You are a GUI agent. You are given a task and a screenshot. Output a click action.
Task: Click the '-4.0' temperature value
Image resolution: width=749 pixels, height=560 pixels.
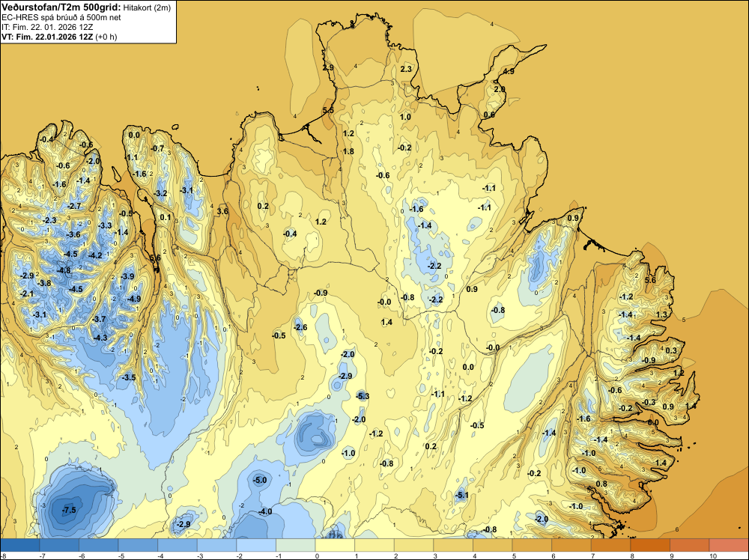point(265,511)
